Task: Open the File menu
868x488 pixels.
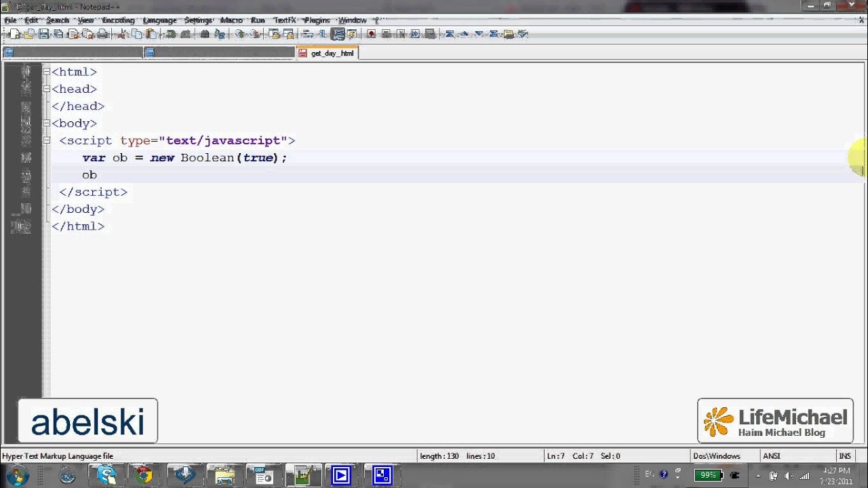Action: [x=10, y=20]
